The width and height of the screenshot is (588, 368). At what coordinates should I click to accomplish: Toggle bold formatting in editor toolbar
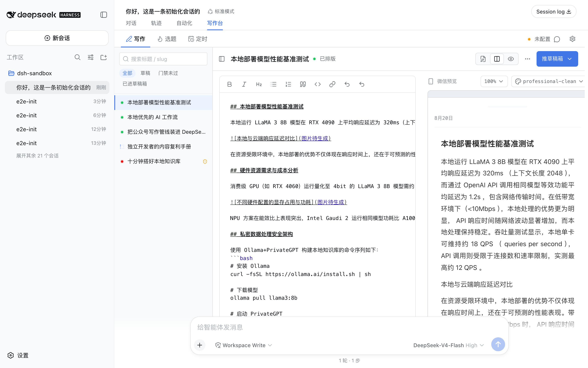(x=229, y=84)
